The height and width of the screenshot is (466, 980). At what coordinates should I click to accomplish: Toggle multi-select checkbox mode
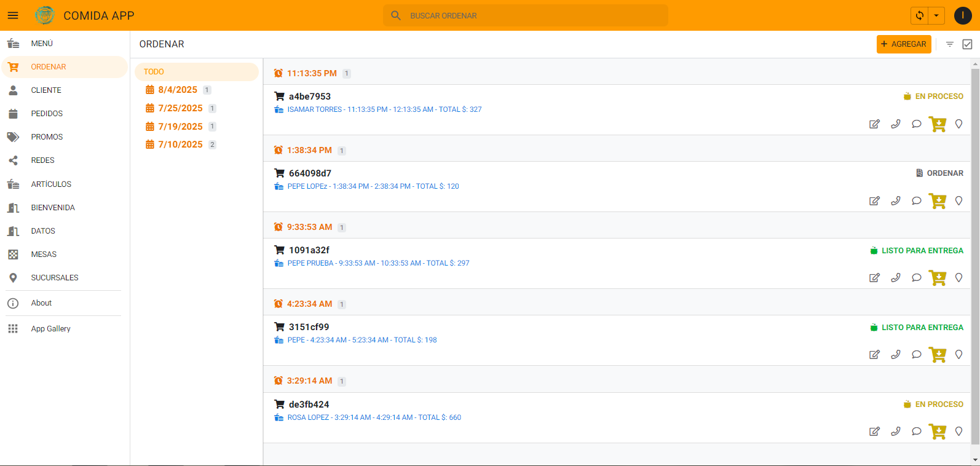967,44
